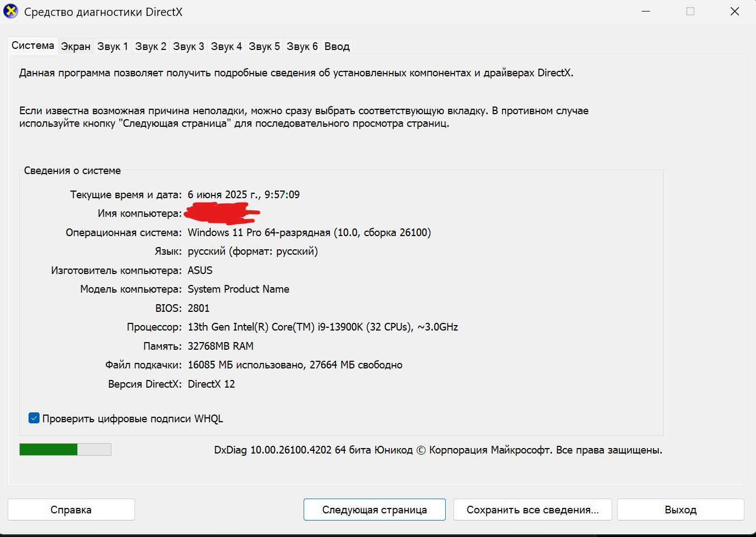Open the Звук 2 tab
The image size is (756, 537).
[x=150, y=47]
